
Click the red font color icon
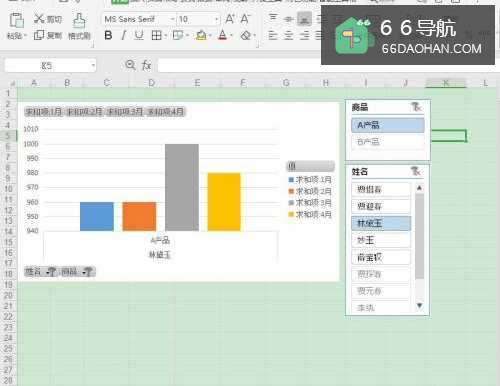(223, 35)
